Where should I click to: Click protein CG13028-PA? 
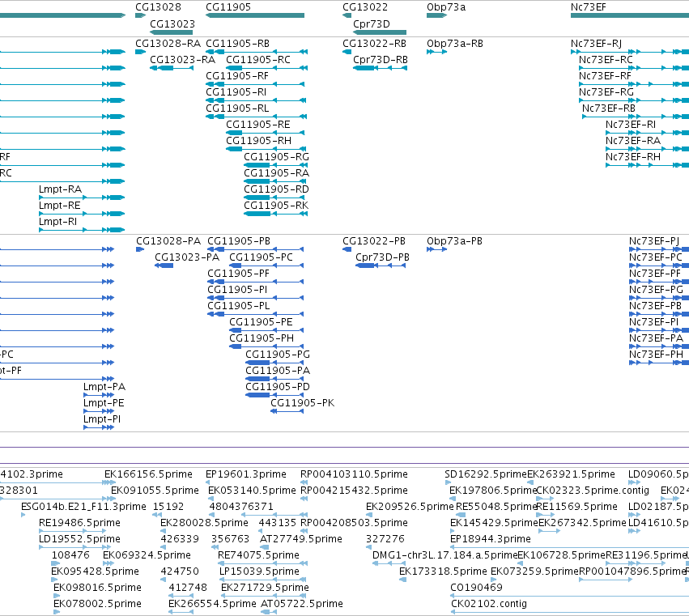pos(168,241)
